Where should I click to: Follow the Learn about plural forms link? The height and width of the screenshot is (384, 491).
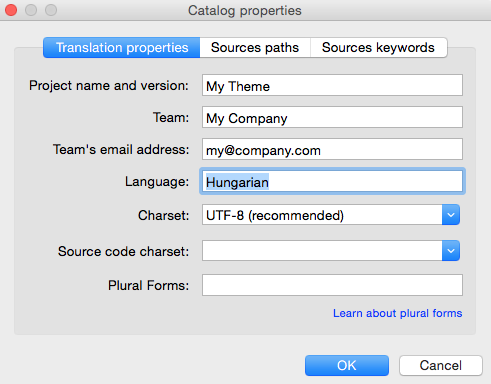[398, 313]
